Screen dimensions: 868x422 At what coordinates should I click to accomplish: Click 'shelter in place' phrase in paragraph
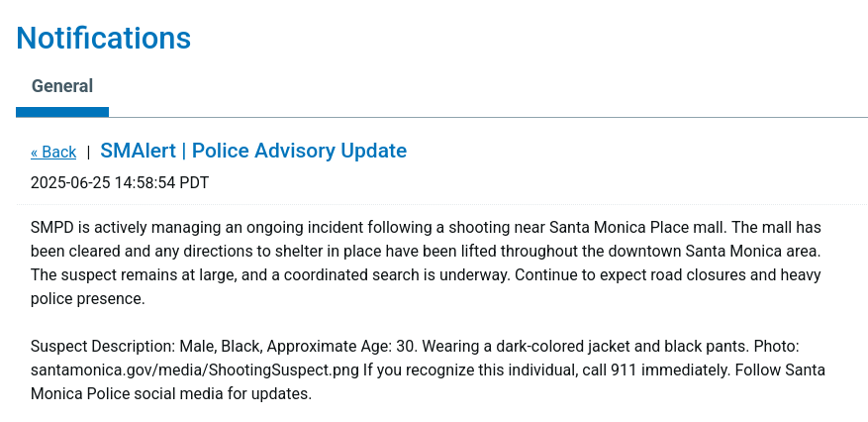point(329,252)
